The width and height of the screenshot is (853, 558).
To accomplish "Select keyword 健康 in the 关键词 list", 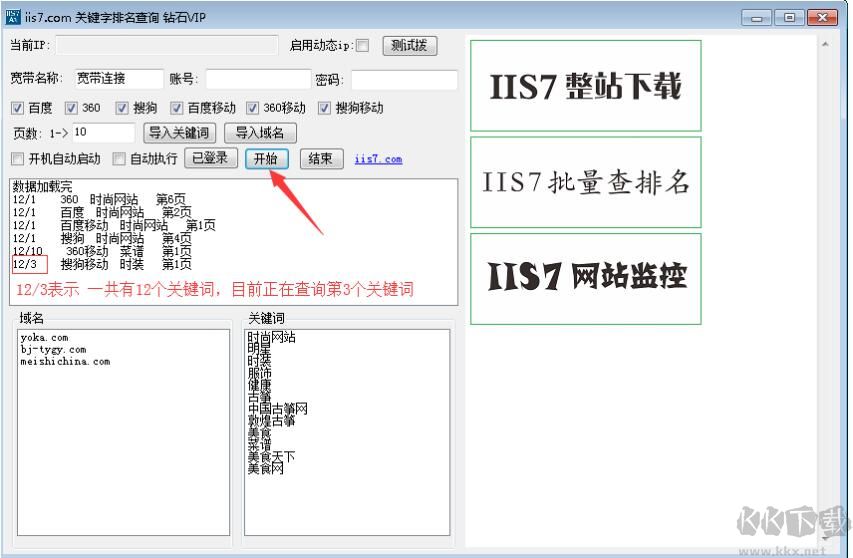I will [x=259, y=385].
